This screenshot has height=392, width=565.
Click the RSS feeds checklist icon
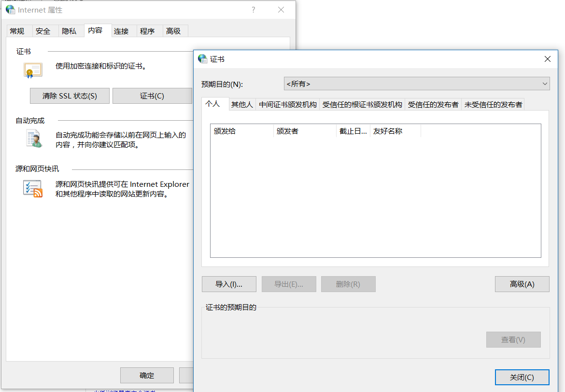pos(33,188)
